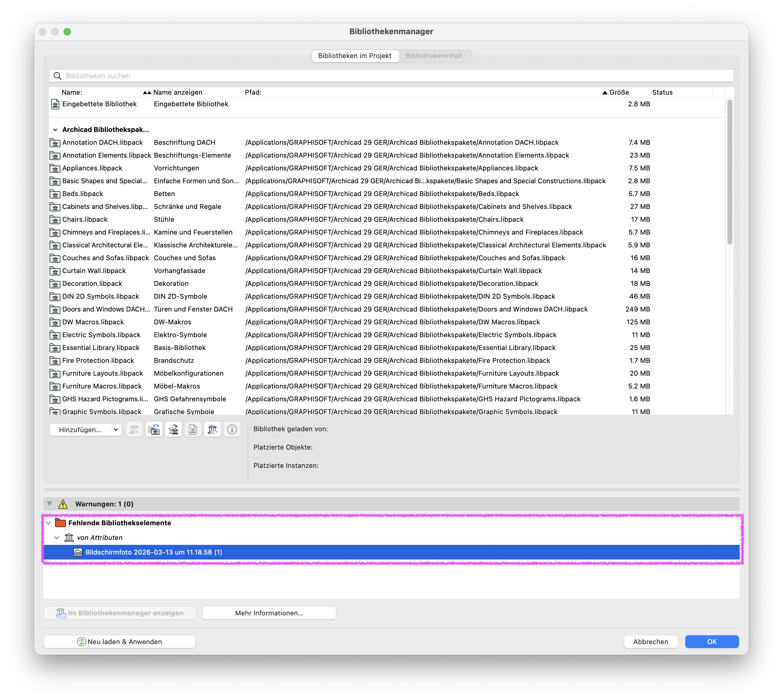The width and height of the screenshot is (783, 700).
Task: Click the Couches and Sofas.libpack icon
Action: (55, 258)
